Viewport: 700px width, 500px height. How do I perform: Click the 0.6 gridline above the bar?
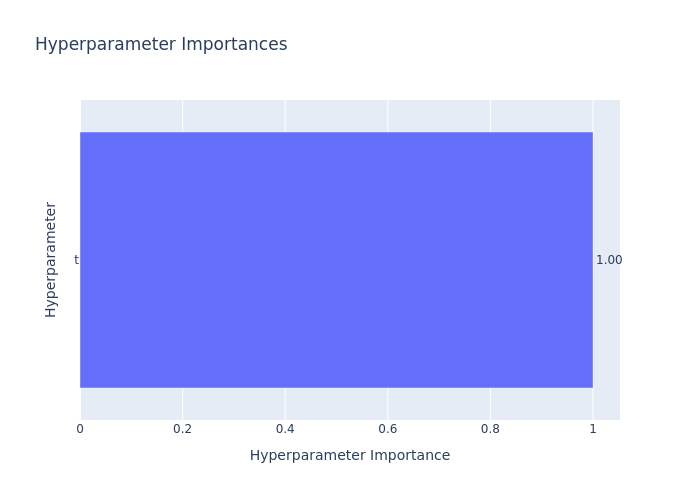(388, 116)
